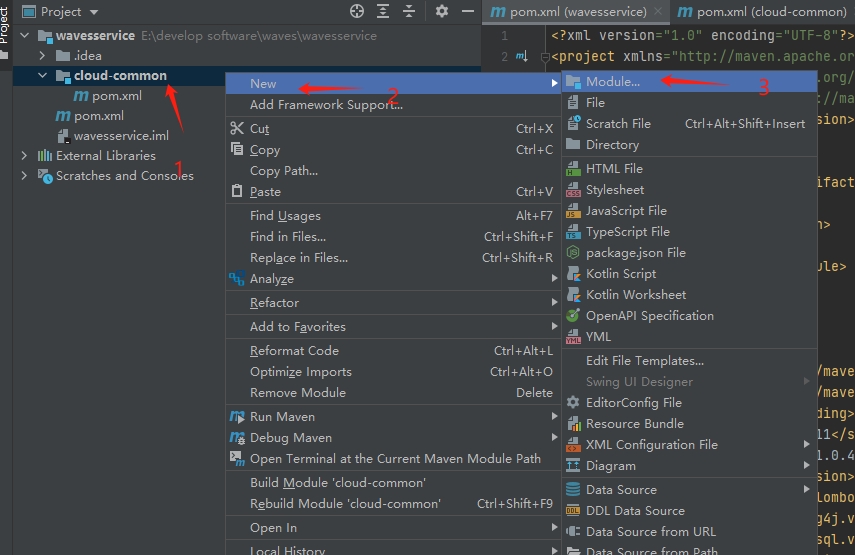Expand External Libraries node
855x555 pixels.
point(25,155)
